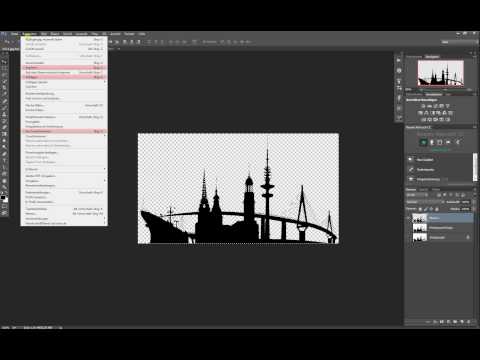The width and height of the screenshot is (480, 360).
Task: Select the Quick Selection tool
Action: pyautogui.click(x=4, y=81)
